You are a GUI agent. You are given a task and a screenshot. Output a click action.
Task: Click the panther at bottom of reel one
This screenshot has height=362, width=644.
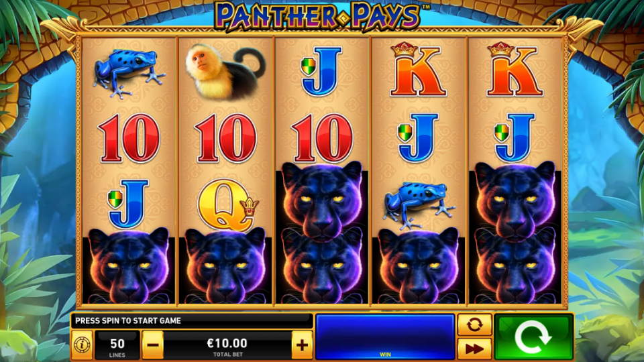(x=129, y=266)
